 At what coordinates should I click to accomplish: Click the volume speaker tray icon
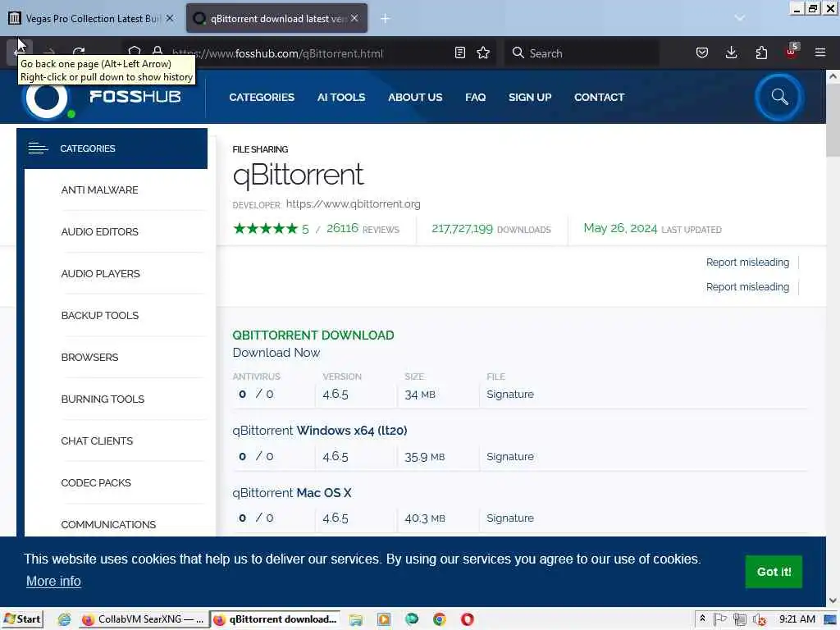point(759,619)
